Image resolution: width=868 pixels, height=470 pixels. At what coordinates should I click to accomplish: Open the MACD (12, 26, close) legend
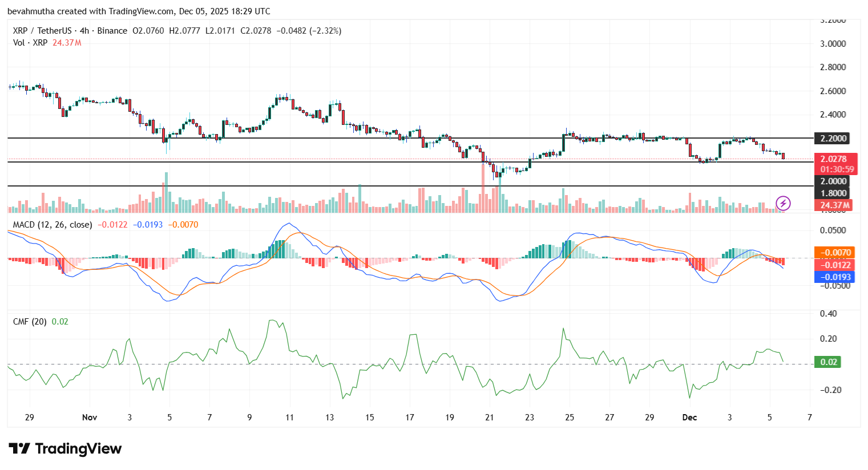tap(53, 225)
